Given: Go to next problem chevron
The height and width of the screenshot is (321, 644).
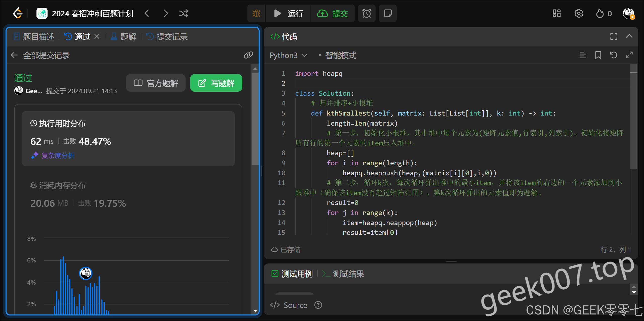Looking at the screenshot, I should pyautogui.click(x=166, y=13).
